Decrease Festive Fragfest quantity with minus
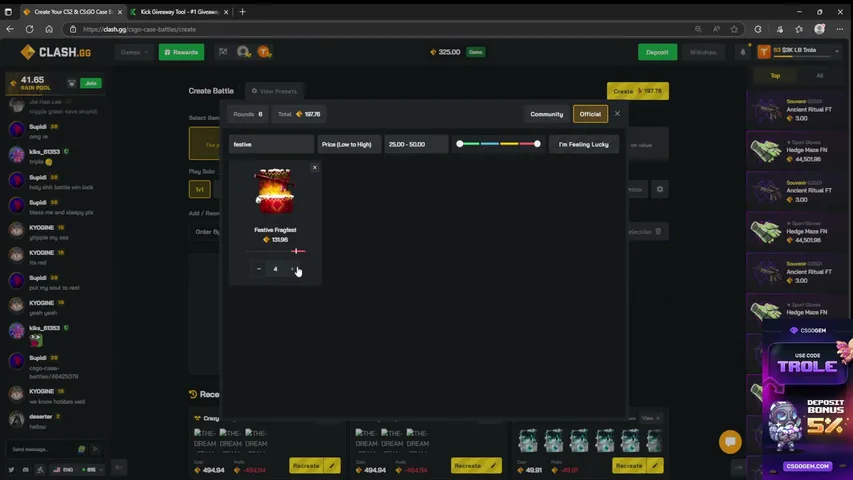 click(x=259, y=269)
